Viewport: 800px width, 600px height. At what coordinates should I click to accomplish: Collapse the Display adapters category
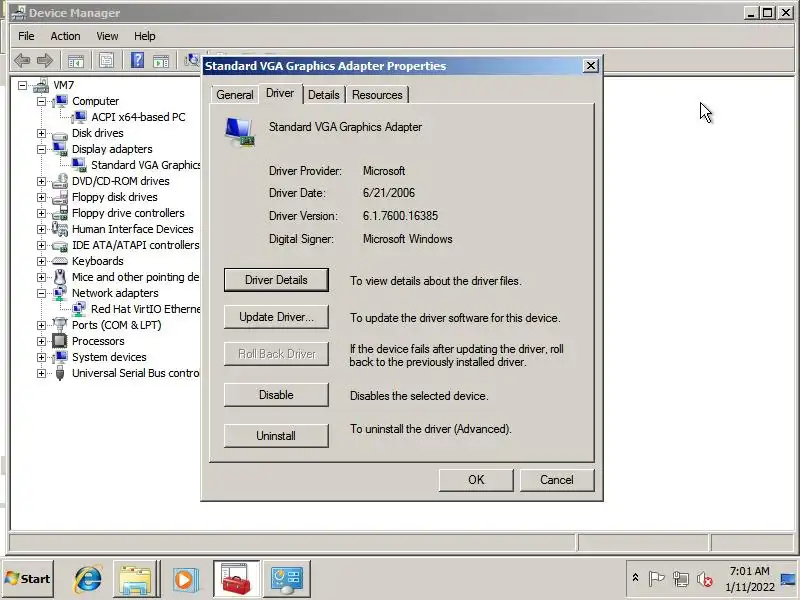[41, 149]
